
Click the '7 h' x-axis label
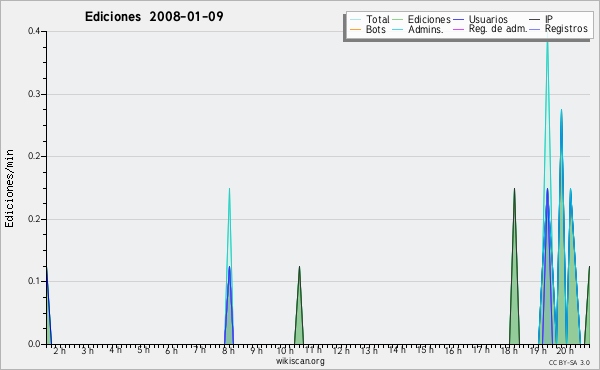point(199,350)
